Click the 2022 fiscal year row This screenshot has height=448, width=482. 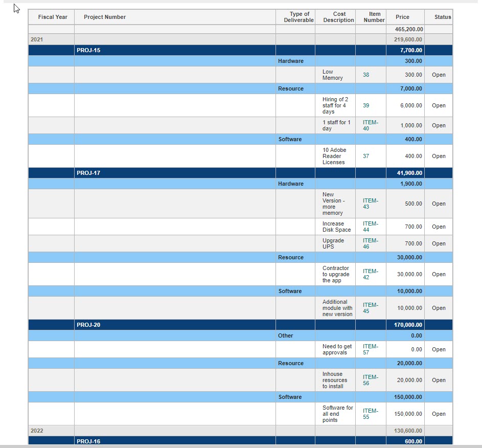point(37,431)
